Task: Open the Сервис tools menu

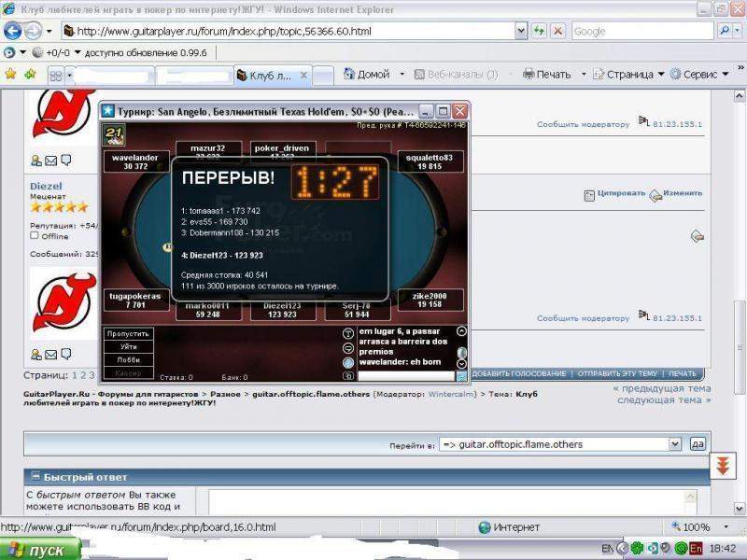Action: 699,75
